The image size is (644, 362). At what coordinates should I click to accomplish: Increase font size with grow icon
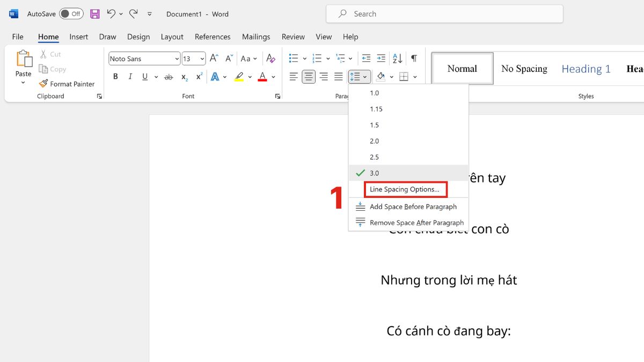214,58
